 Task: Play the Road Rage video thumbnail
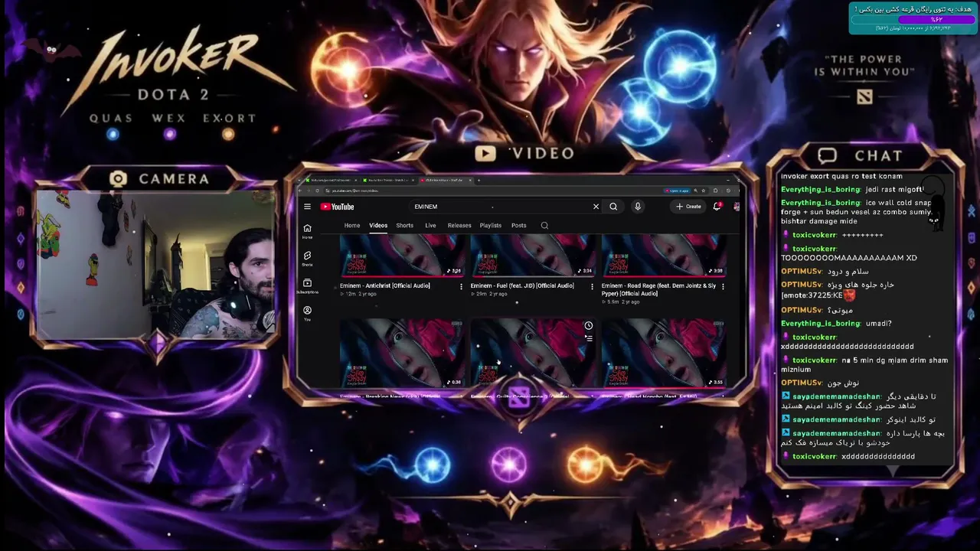point(664,256)
